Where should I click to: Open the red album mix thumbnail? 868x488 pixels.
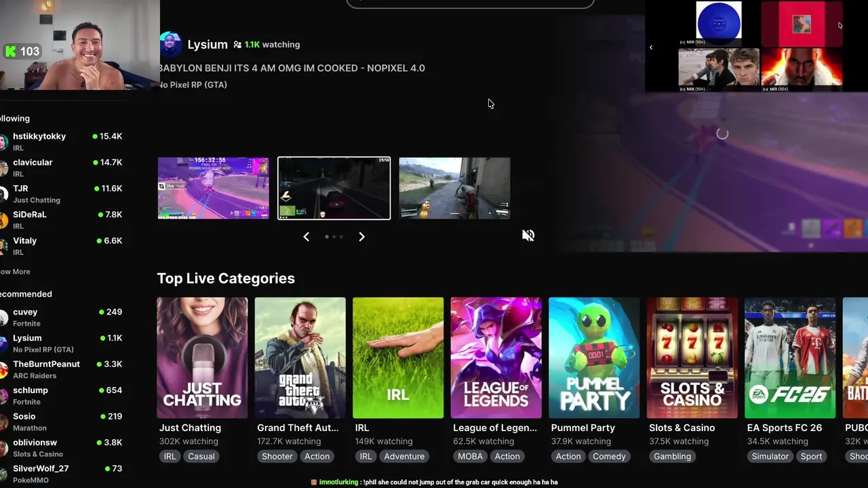[x=802, y=23]
